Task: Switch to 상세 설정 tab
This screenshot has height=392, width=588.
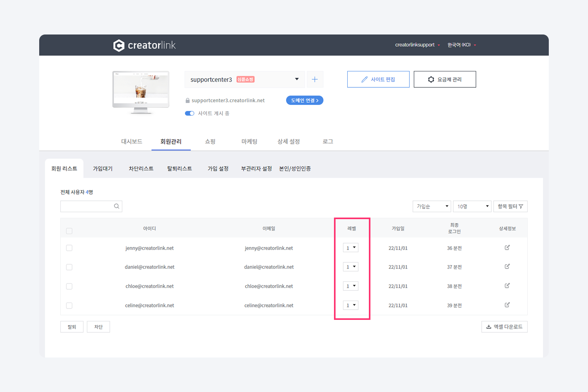Action: [289, 142]
